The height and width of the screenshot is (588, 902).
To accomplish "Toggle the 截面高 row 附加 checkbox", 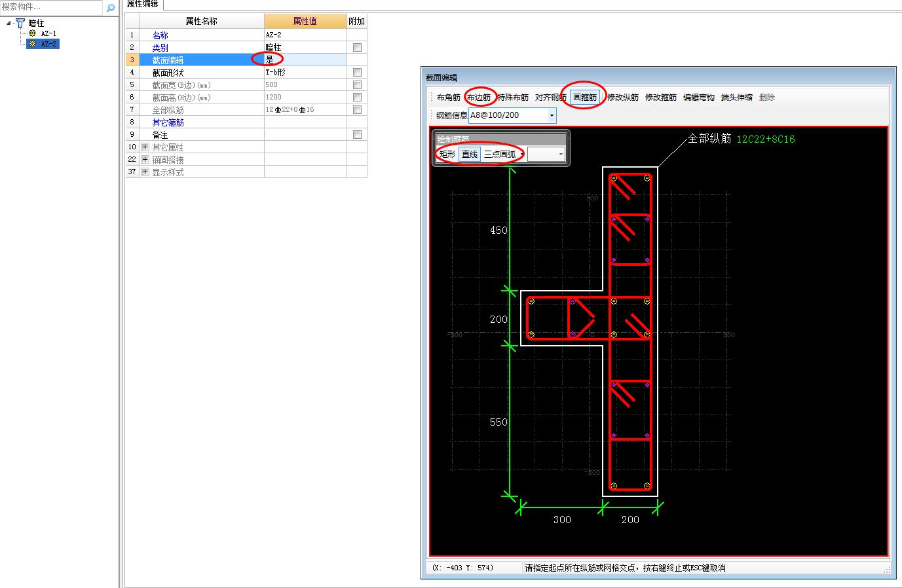I will (x=357, y=98).
